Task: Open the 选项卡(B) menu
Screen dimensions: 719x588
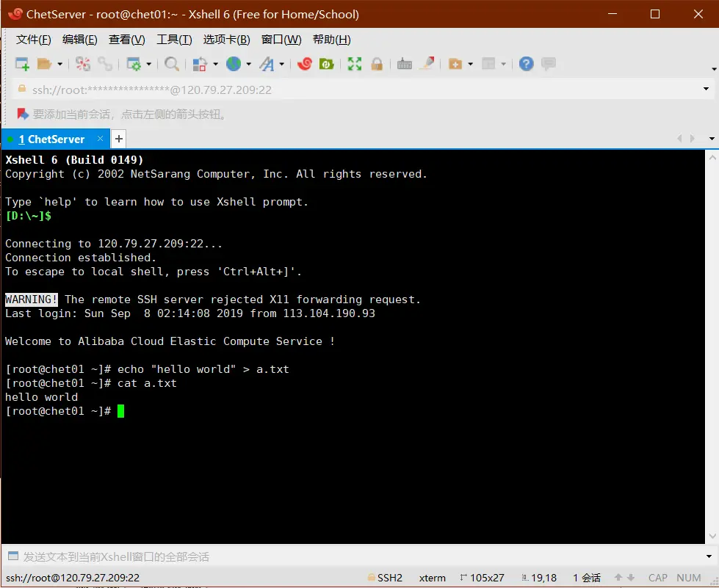Action: [226, 40]
